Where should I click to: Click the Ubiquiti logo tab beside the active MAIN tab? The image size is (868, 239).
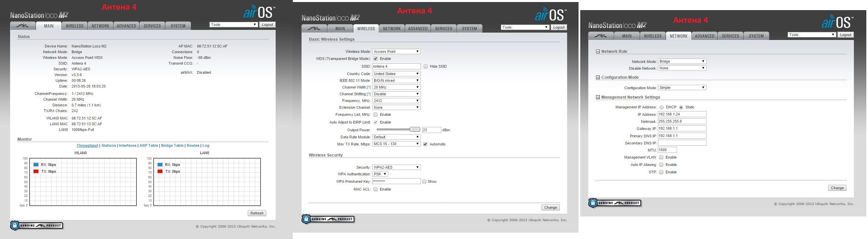click(23, 26)
